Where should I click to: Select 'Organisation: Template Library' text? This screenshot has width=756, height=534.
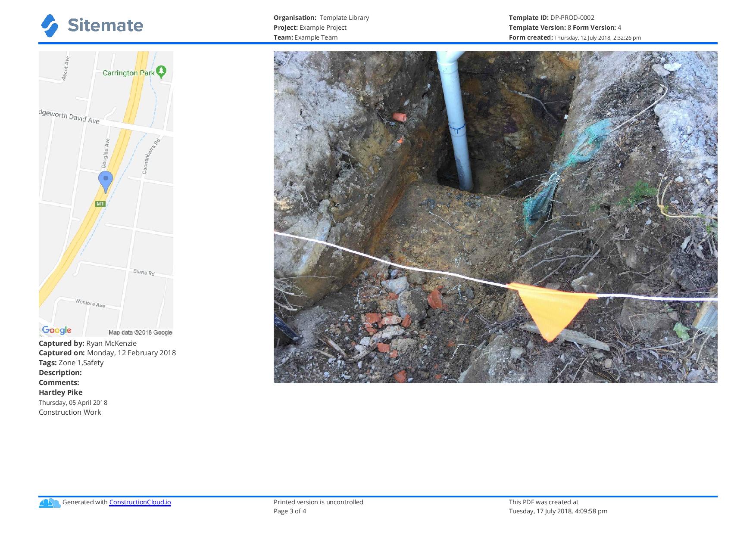click(x=321, y=18)
